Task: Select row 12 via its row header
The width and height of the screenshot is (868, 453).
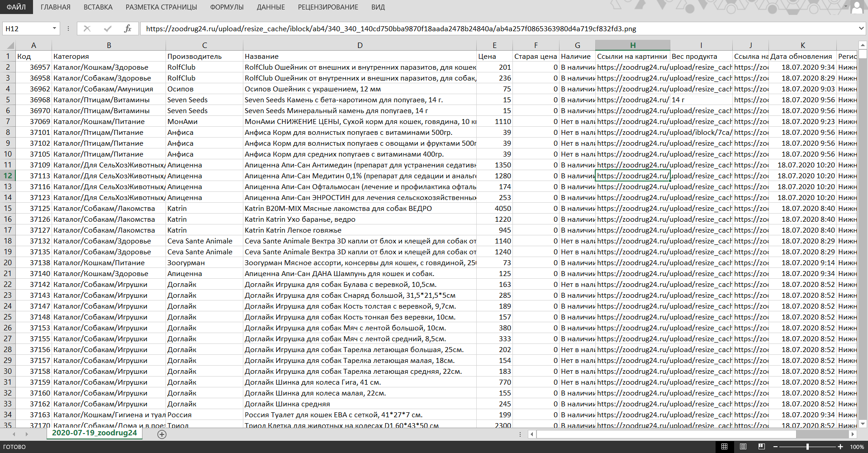Action: [8, 176]
